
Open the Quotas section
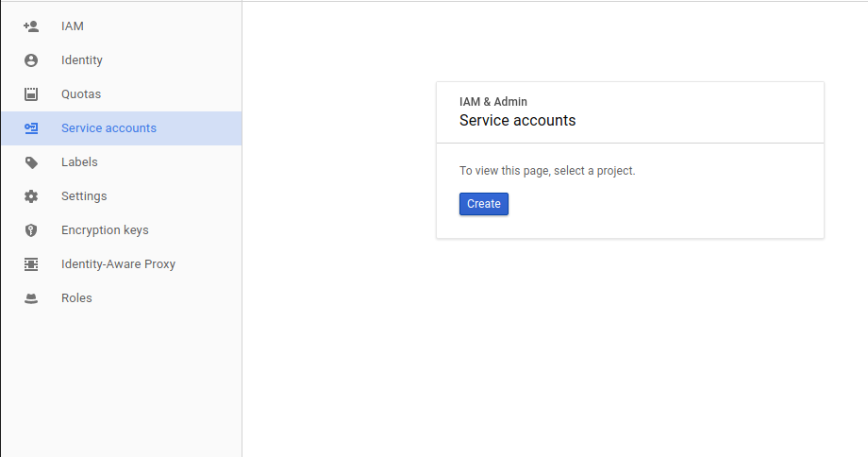click(x=122, y=94)
